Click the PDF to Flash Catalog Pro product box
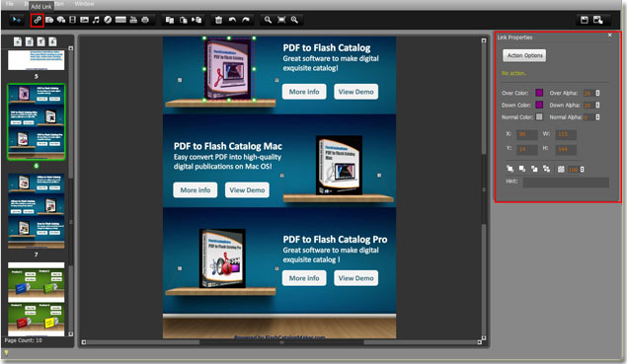627x364 pixels. tap(222, 258)
